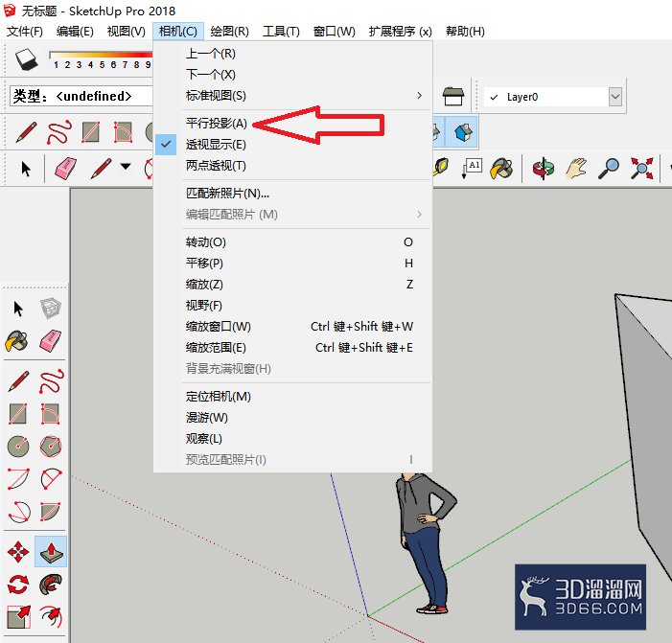Select the Freehand tool in top toolbar
Screen dimensions: 672x643
pyautogui.click(x=59, y=132)
